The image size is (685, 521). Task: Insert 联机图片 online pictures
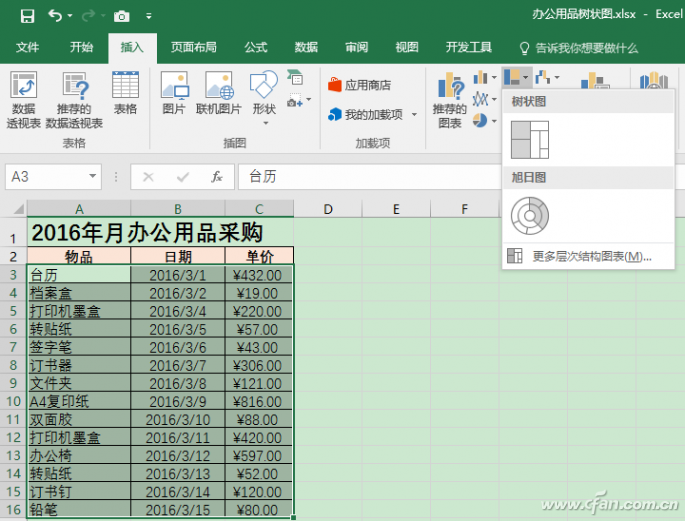point(218,93)
